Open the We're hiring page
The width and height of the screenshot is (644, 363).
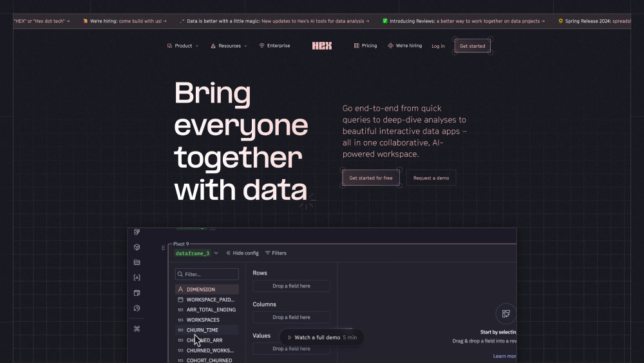coord(404,46)
